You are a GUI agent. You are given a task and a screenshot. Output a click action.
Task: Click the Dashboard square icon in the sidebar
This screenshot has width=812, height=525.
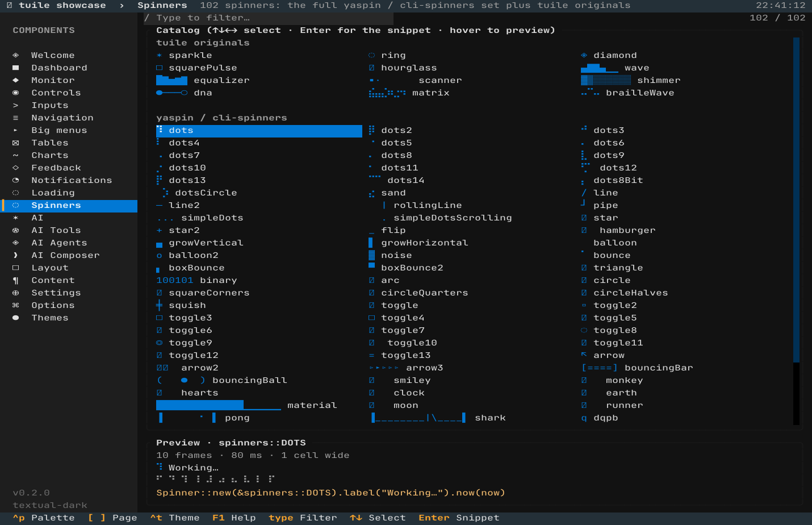15,68
